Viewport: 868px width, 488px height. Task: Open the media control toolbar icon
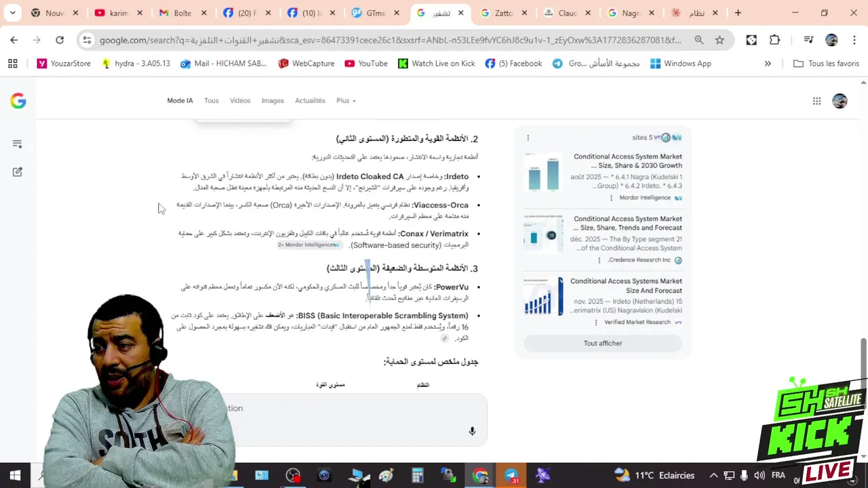(808, 40)
